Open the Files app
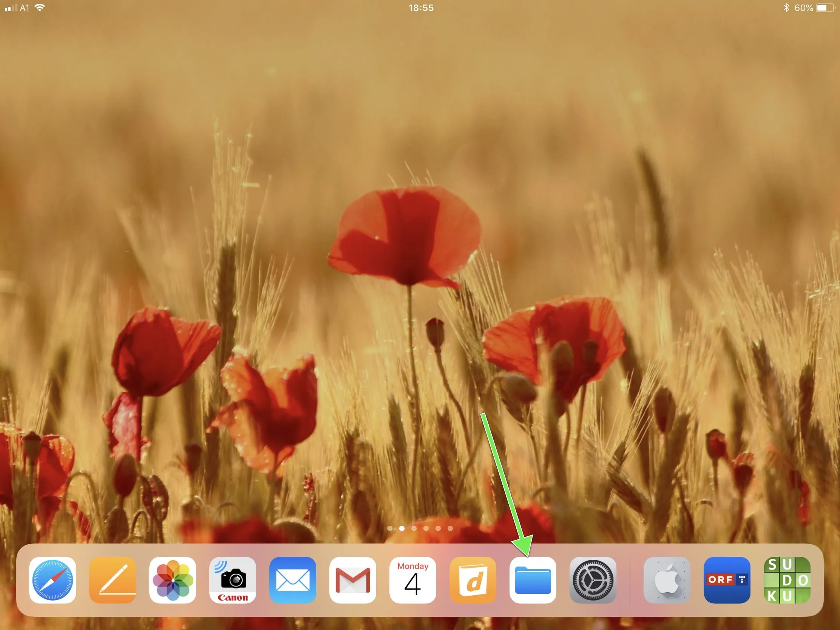 (533, 580)
